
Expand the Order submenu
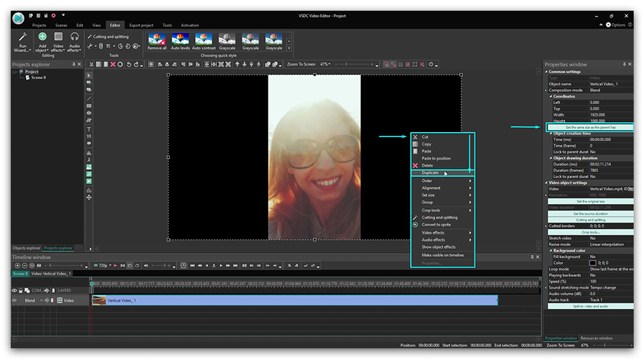point(442,181)
